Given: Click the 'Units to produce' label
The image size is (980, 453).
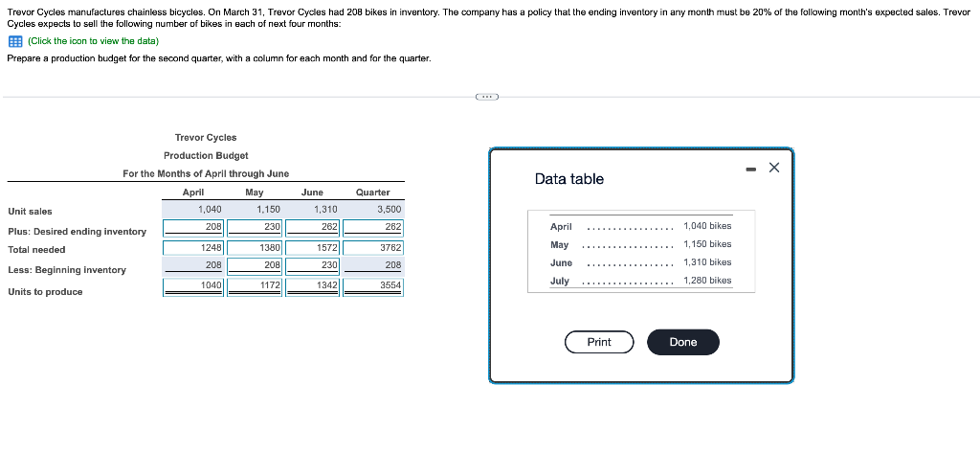Looking at the screenshot, I should 45,291.
